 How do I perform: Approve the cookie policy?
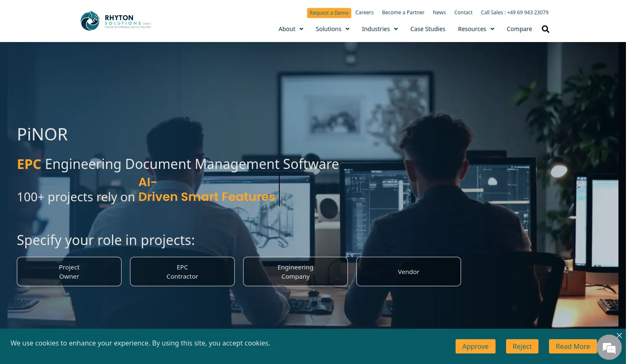(x=475, y=346)
